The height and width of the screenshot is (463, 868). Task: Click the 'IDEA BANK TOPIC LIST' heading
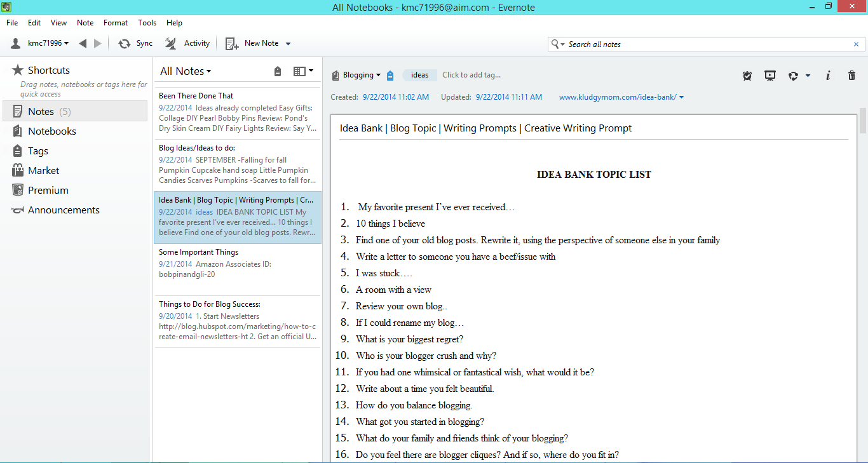click(594, 174)
